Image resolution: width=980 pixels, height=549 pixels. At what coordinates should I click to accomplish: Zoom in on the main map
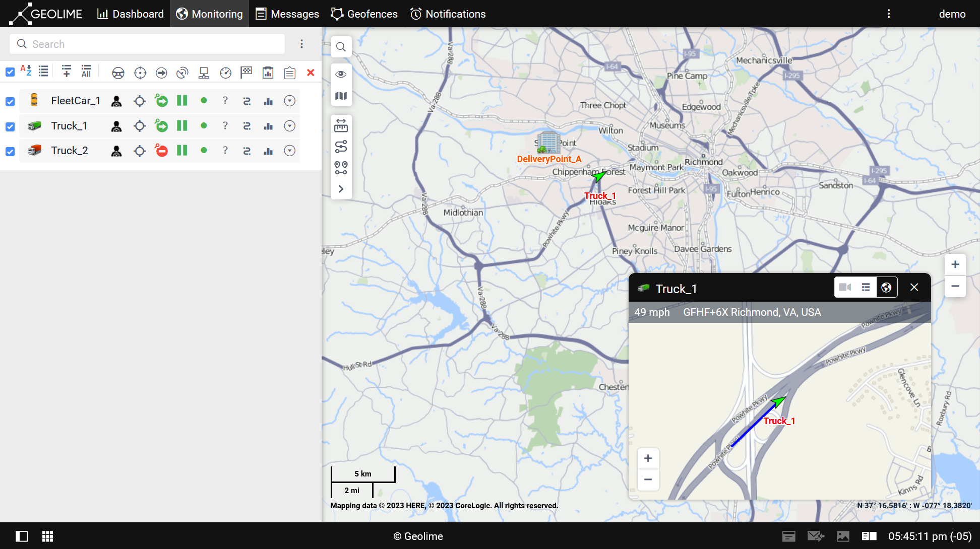point(955,264)
